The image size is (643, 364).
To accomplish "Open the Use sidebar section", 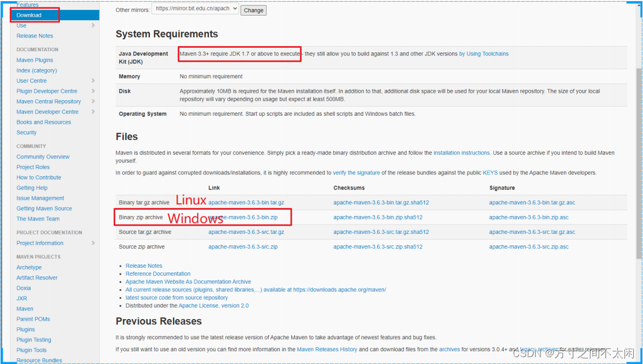I will tap(21, 25).
